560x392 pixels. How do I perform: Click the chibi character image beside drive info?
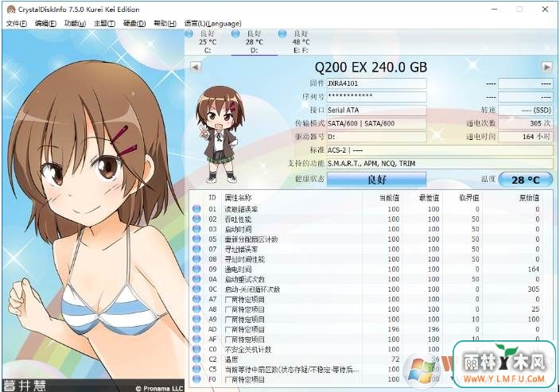click(x=220, y=134)
